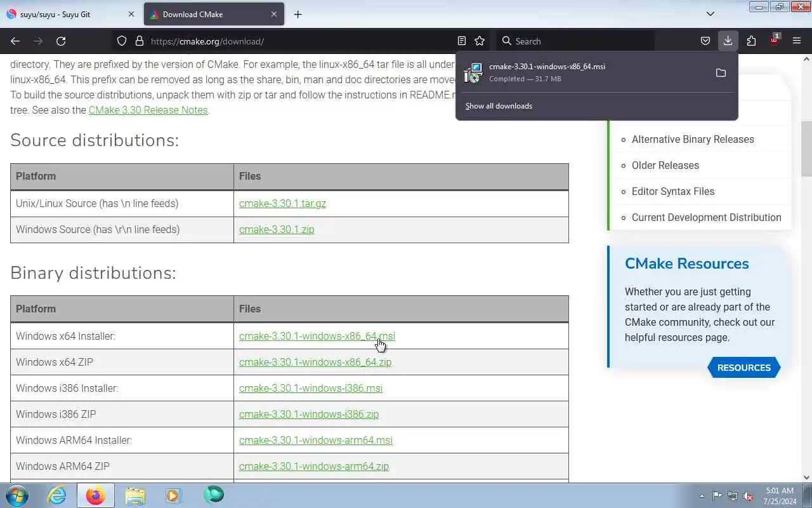Download cmake-3.30.1-windows-i386.msi
This screenshot has width=812, height=508.
(310, 388)
